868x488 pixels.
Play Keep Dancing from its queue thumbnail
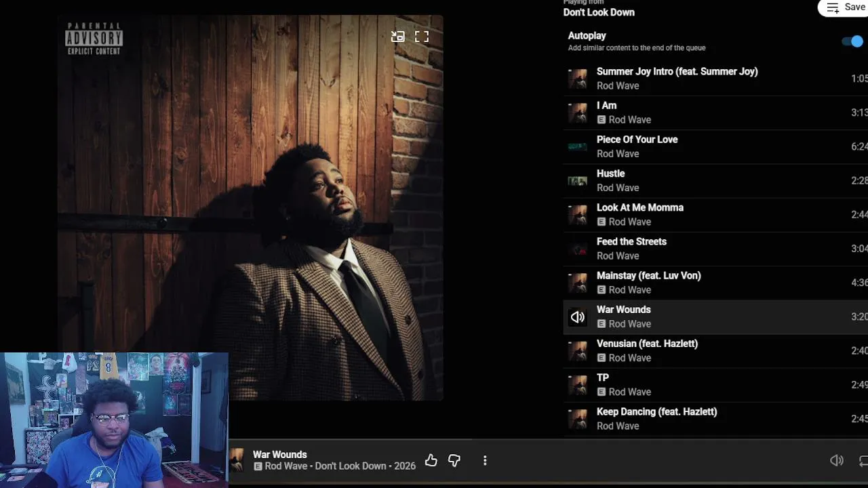pos(578,419)
